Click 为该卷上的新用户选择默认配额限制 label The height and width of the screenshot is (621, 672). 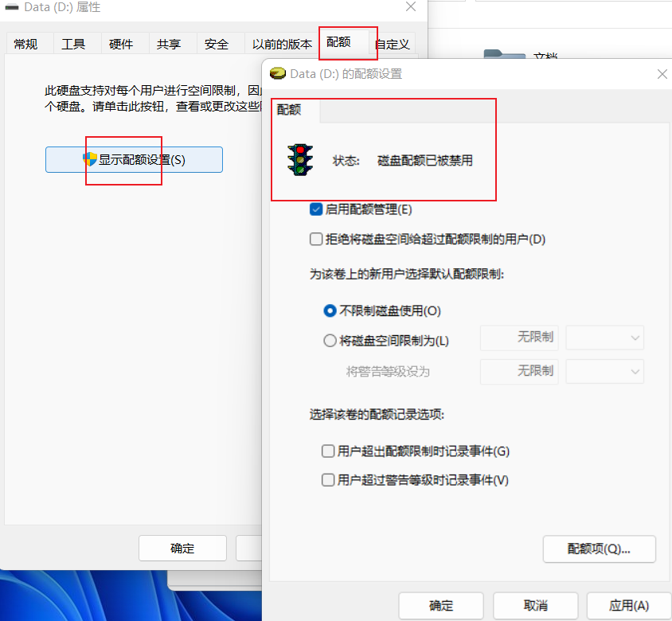[x=407, y=274]
